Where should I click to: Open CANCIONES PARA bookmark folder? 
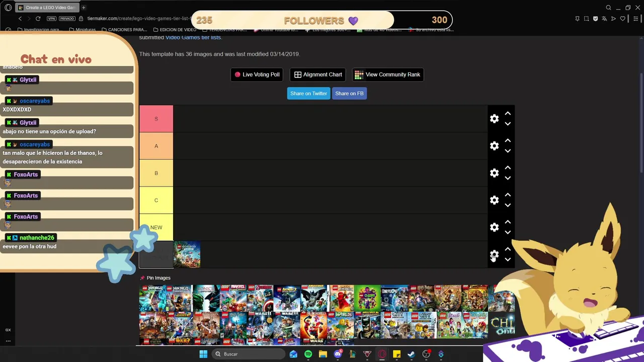point(124,30)
